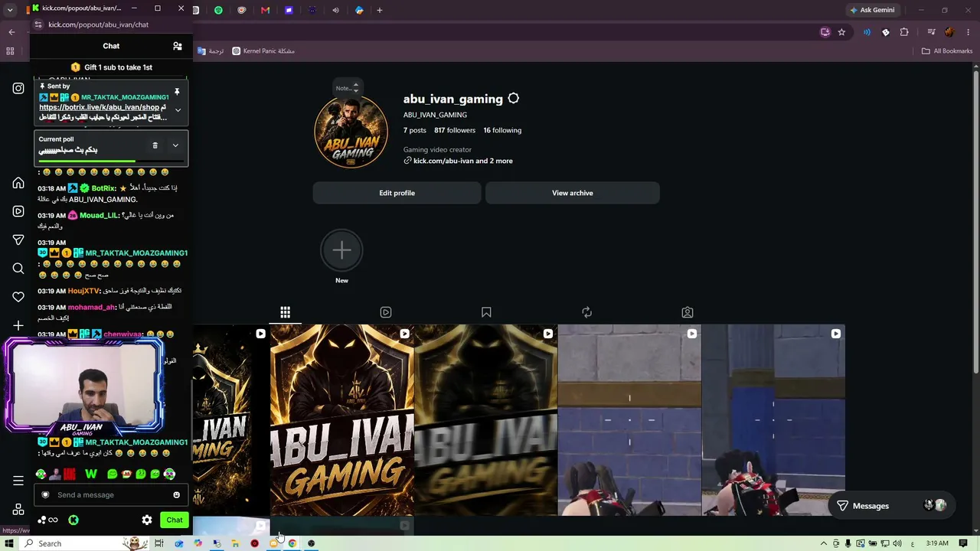Open the ABU_IVAN GAMING profile picture
Viewport: 980px width, 551px height.
pyautogui.click(x=351, y=131)
